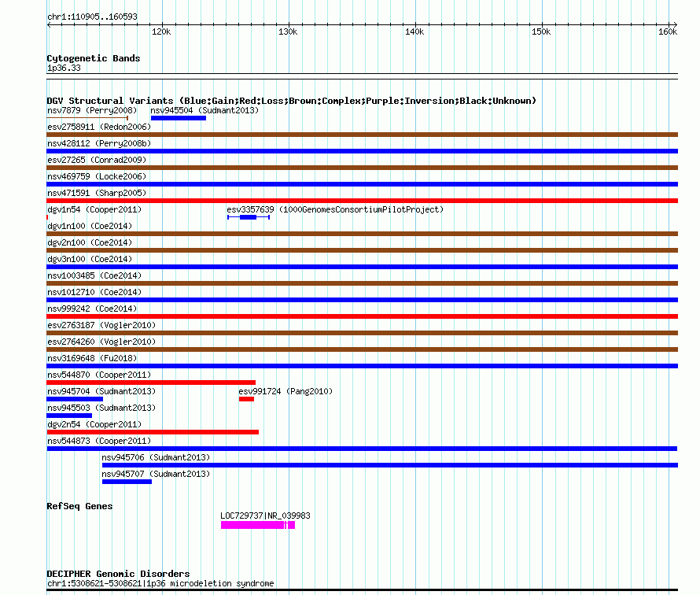Open the esv27265 (Conrad2009) label
700x595 pixels.
pos(97,160)
